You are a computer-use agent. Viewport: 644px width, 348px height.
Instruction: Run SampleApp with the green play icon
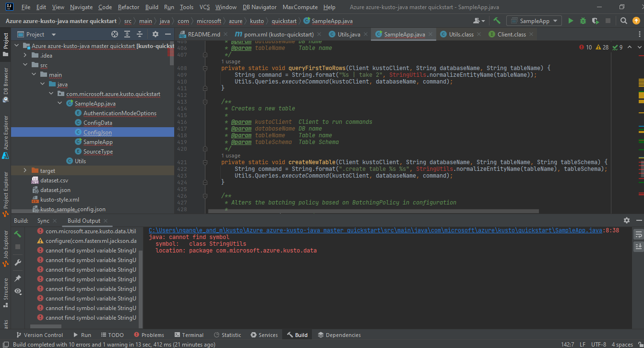pos(571,21)
